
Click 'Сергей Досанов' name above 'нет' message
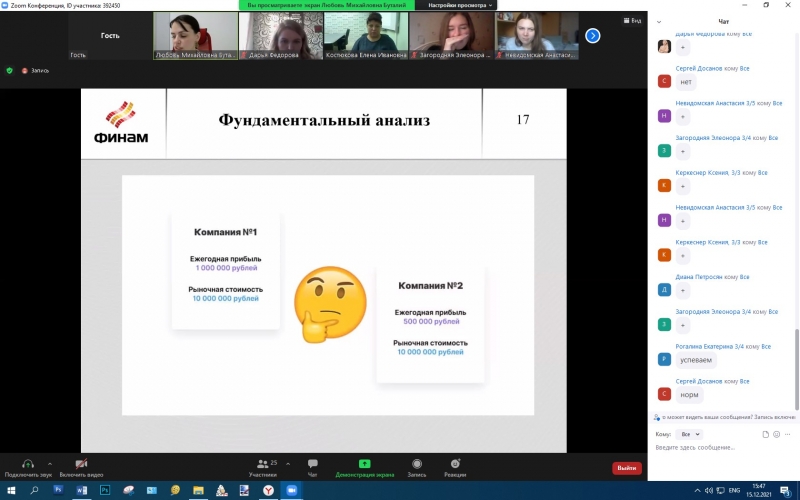tap(698, 68)
